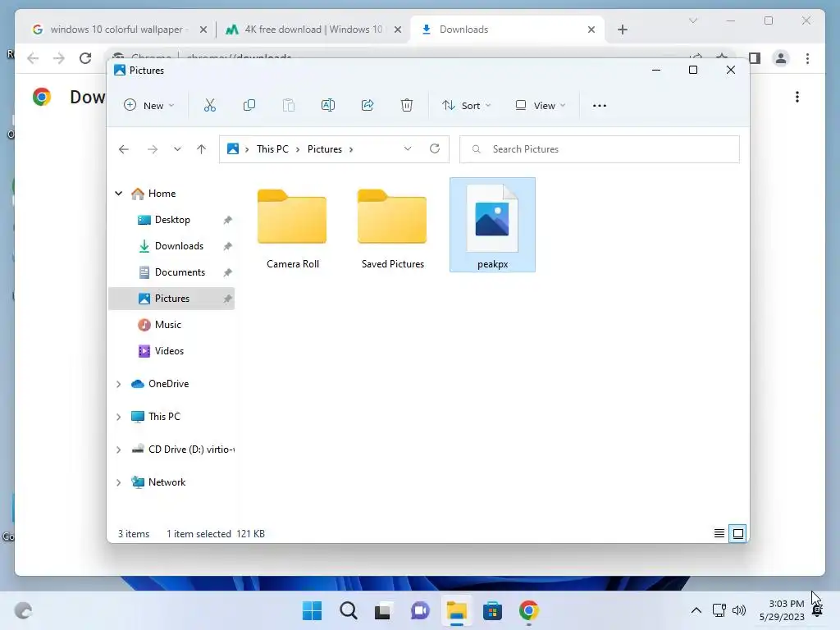The width and height of the screenshot is (840, 630).
Task: Open Music in navigation pane
Action: (167, 325)
